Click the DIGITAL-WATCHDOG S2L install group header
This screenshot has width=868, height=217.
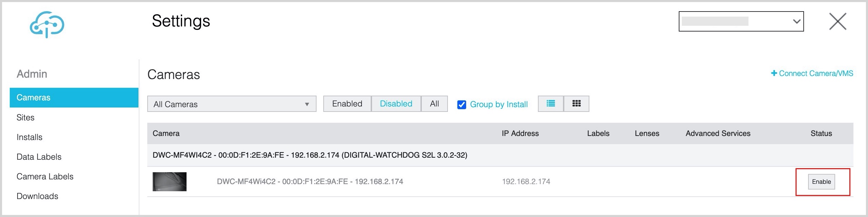[x=310, y=155]
